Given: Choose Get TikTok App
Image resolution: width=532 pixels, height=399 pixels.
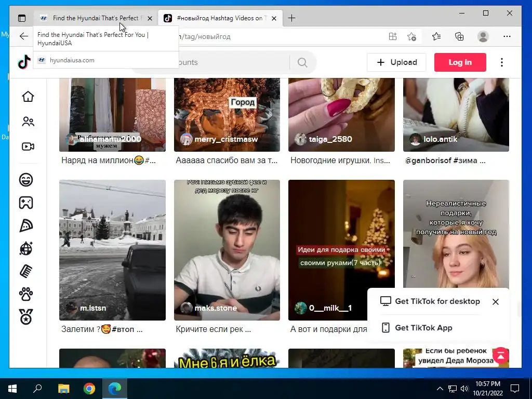Looking at the screenshot, I should 417,328.
